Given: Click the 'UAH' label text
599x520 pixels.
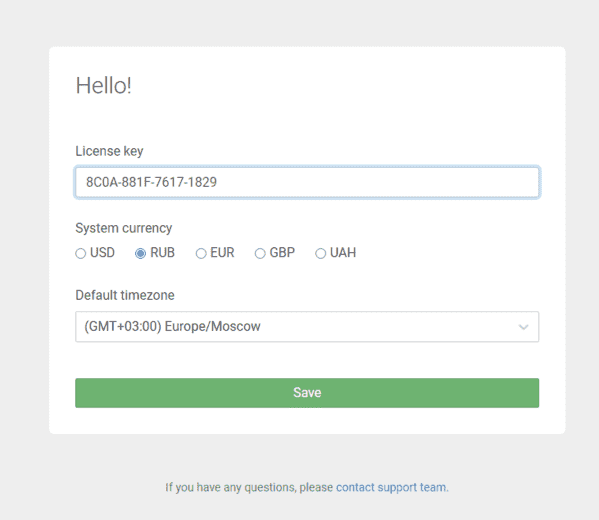Looking at the screenshot, I should [x=343, y=253].
